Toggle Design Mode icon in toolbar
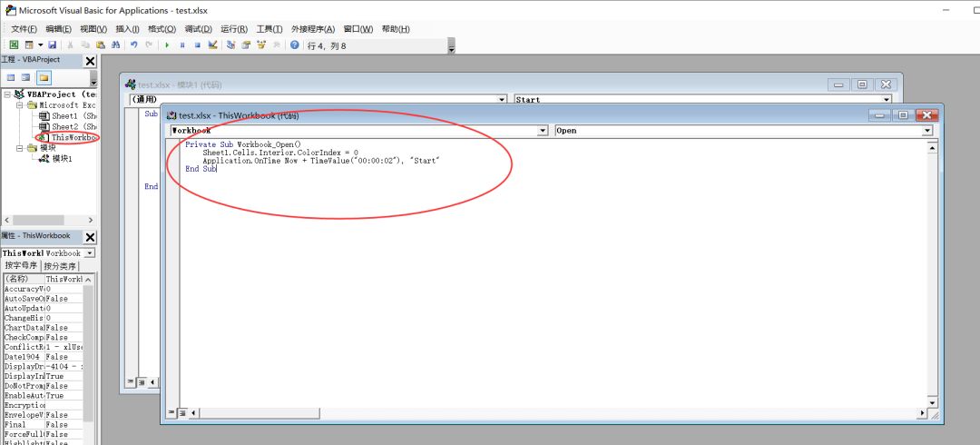980x445 pixels. (x=212, y=44)
